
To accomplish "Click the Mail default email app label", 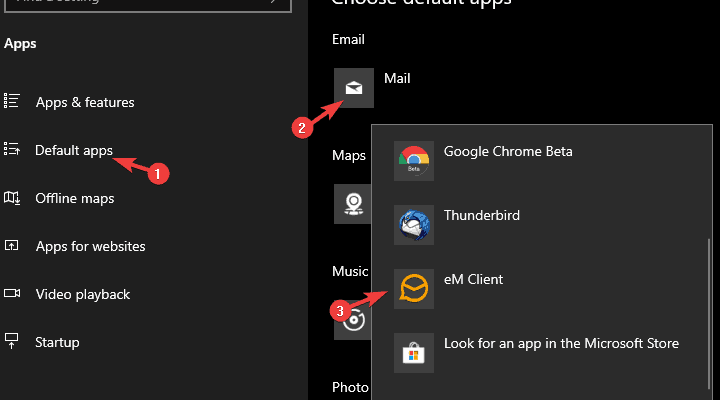I will click(x=397, y=79).
